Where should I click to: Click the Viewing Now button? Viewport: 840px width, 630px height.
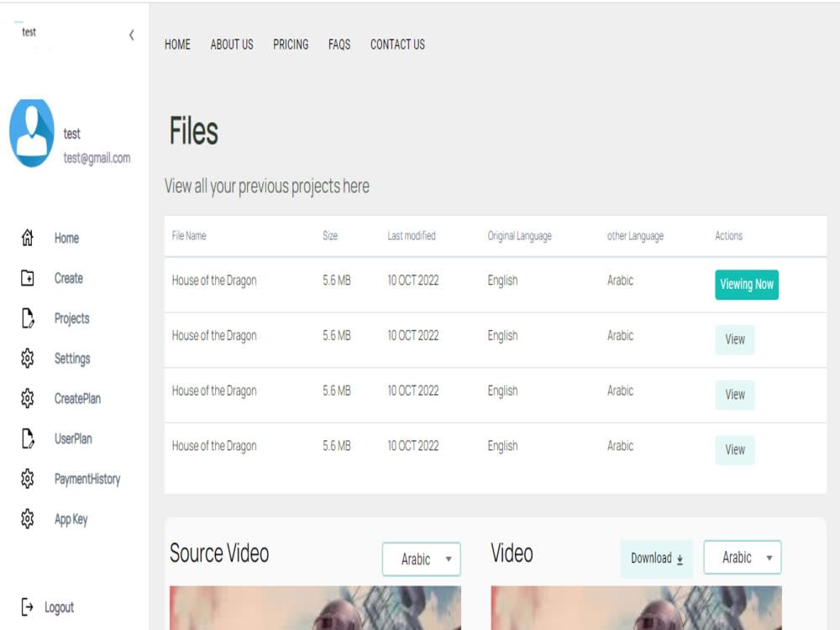coord(747,285)
